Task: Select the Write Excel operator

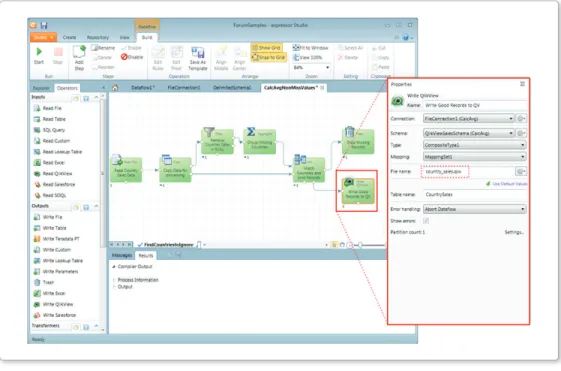Action: point(49,293)
